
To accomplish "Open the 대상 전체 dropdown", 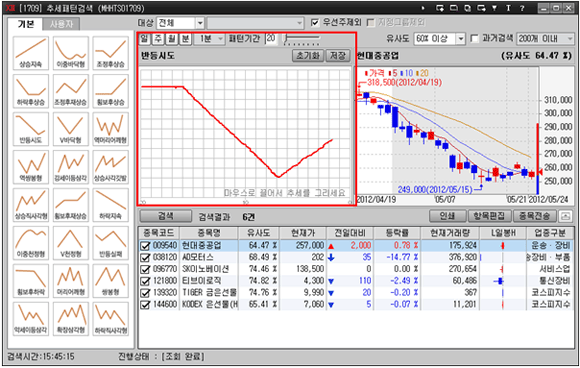I will (200, 23).
